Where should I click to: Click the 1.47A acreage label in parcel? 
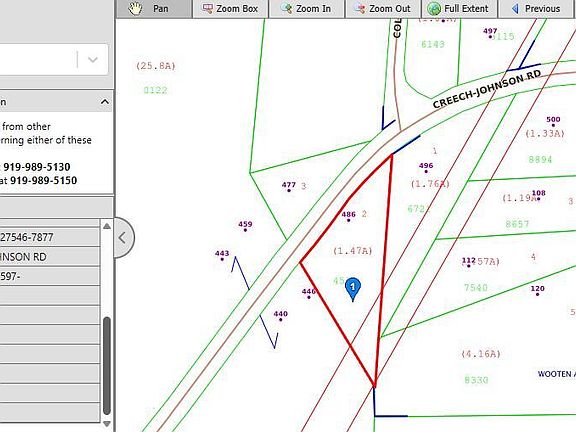(353, 251)
